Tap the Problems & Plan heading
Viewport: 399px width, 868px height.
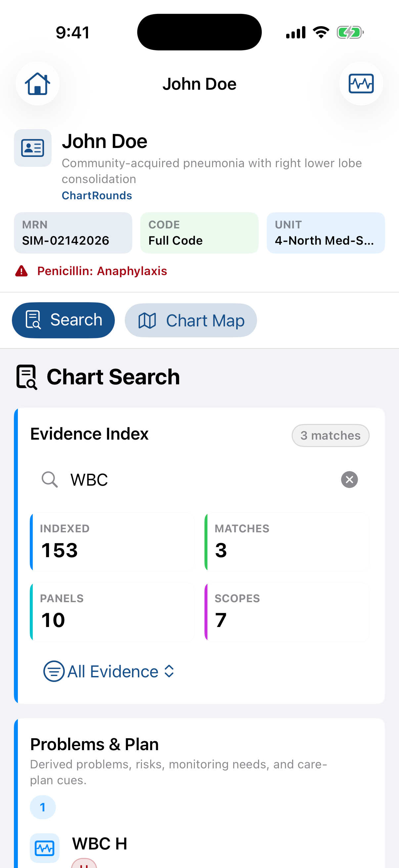click(94, 744)
